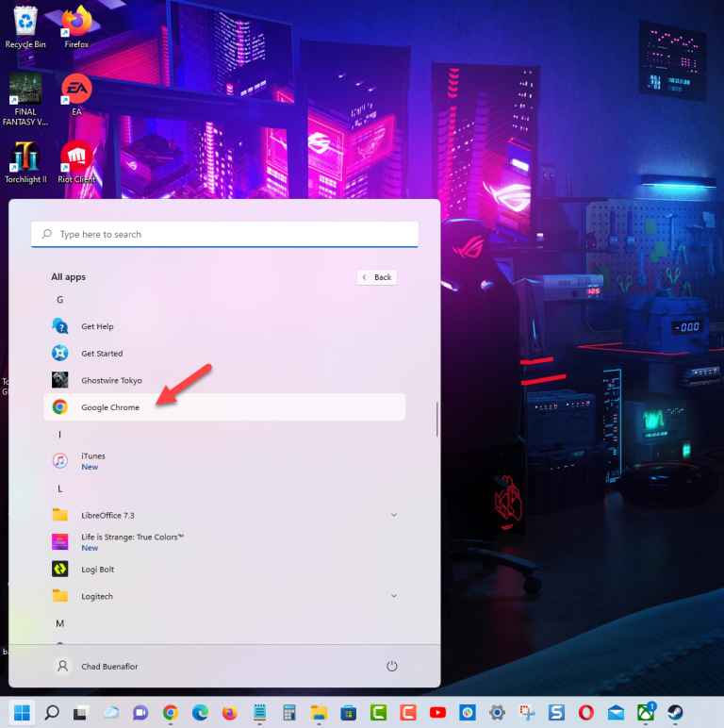Open Opera browser from the taskbar
724x728 pixels.
click(586, 712)
